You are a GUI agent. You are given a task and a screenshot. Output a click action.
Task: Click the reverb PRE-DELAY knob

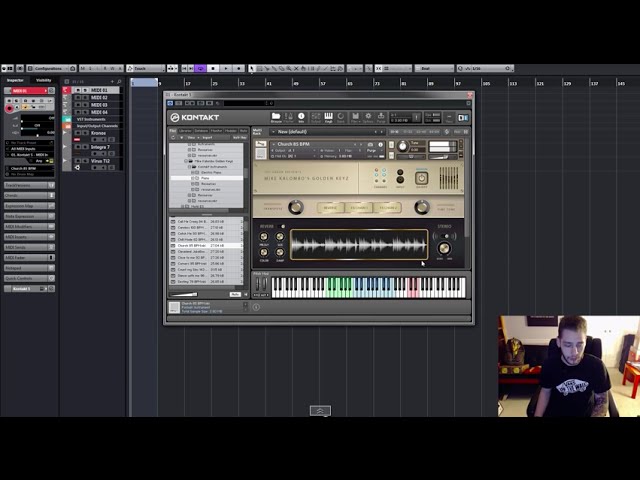point(264,237)
